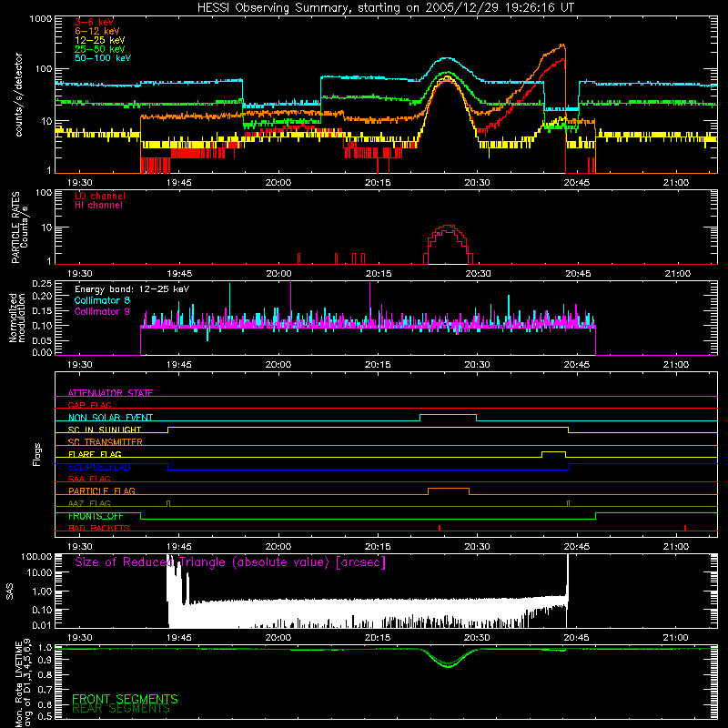Click the Collimator 8 legend label

(102, 300)
